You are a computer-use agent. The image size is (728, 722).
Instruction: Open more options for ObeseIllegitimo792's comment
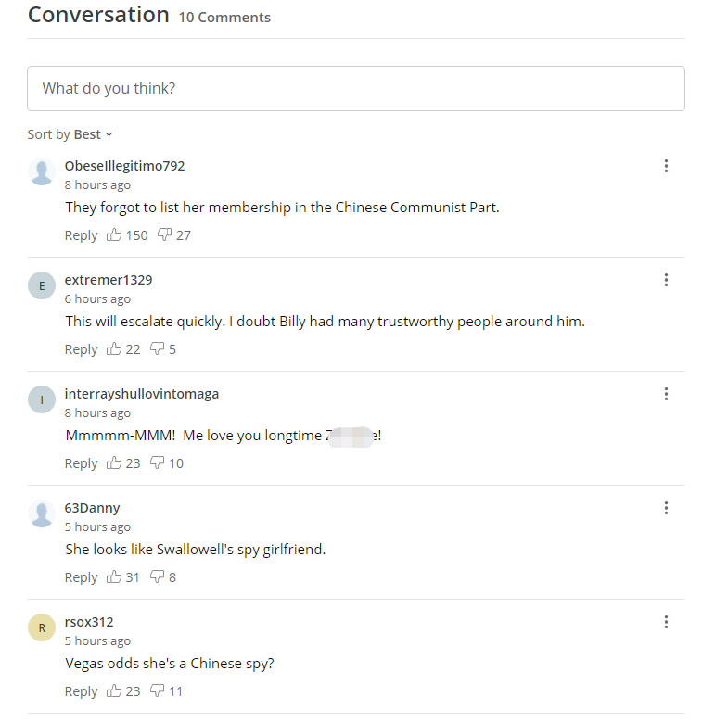(666, 166)
